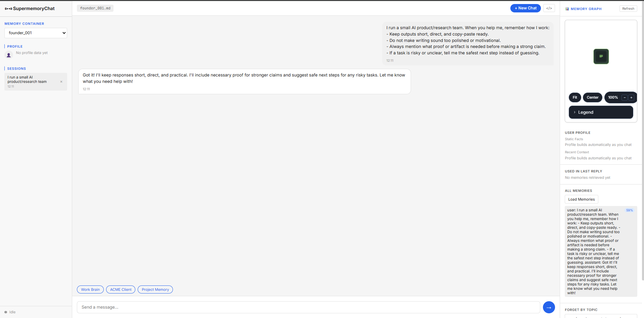The height and width of the screenshot is (318, 644).
Task: Click Load Memories button
Action: coord(581,199)
